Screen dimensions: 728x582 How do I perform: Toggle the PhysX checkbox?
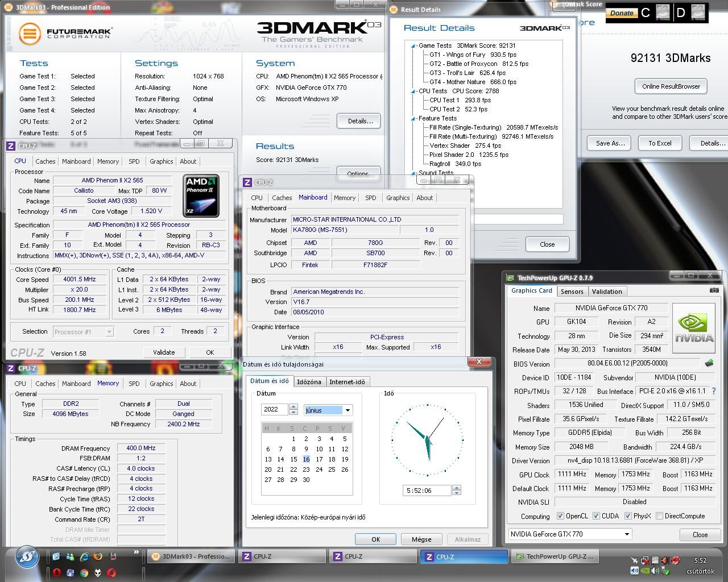[x=628, y=516]
